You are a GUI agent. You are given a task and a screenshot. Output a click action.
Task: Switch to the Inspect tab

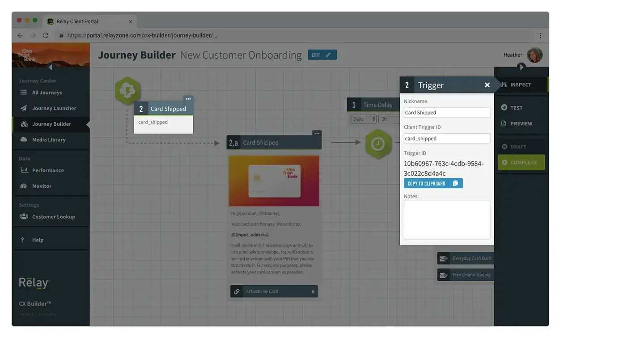pyautogui.click(x=521, y=84)
